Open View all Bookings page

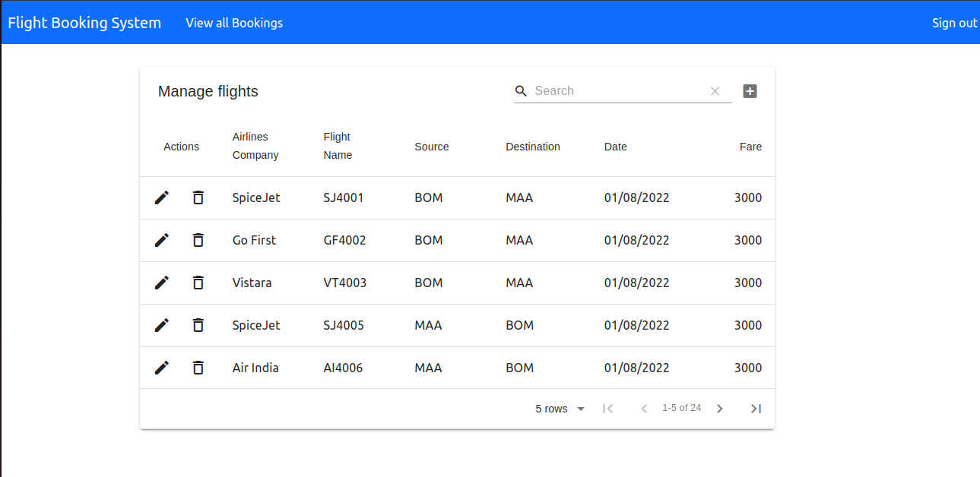(x=234, y=23)
